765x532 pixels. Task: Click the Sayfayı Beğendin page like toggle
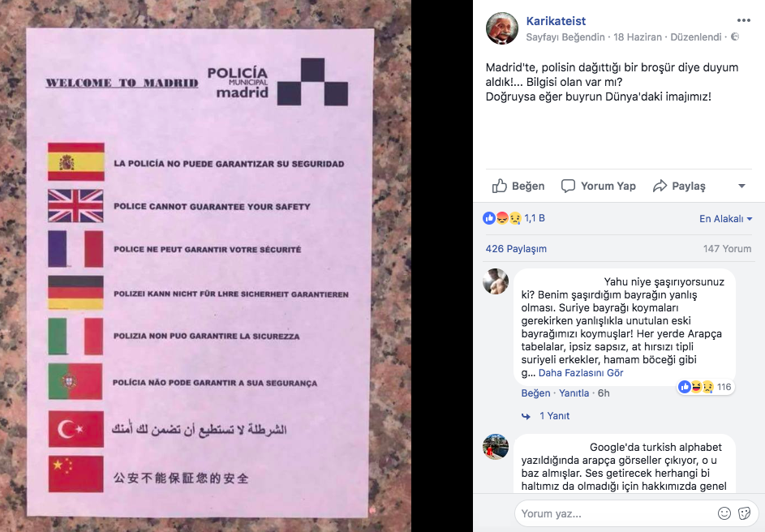565,37
